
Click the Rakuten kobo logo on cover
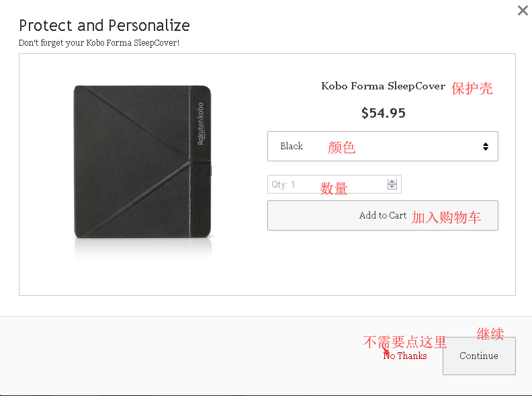pos(200,124)
